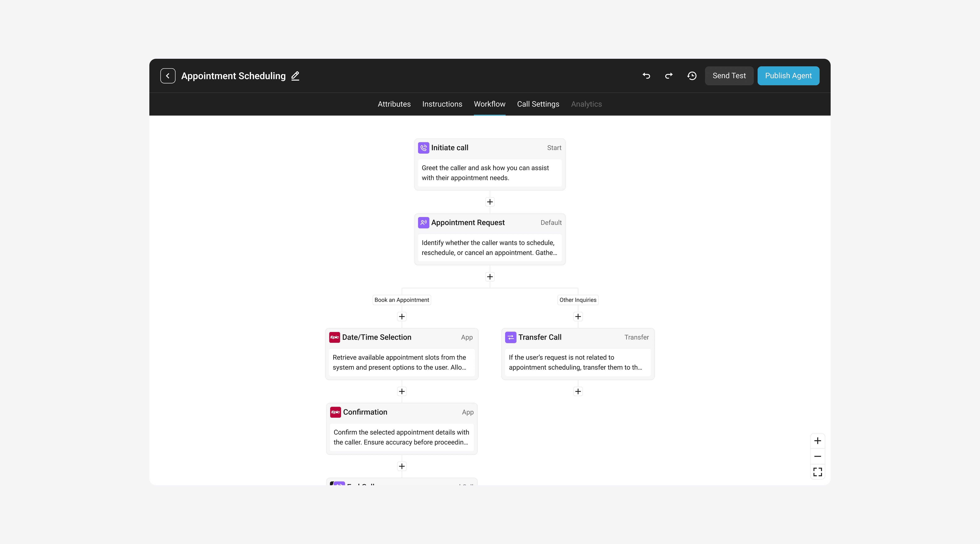Add a step below Date/Time Selection

coord(402,391)
